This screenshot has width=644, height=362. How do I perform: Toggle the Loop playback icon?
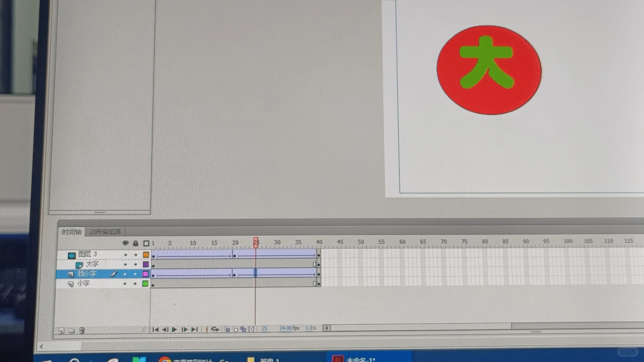tap(215, 329)
